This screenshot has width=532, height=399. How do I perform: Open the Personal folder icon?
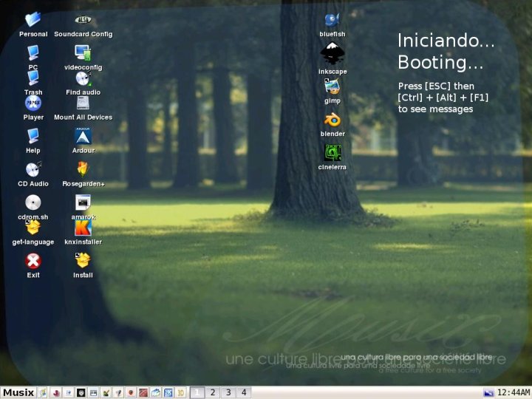(33, 20)
